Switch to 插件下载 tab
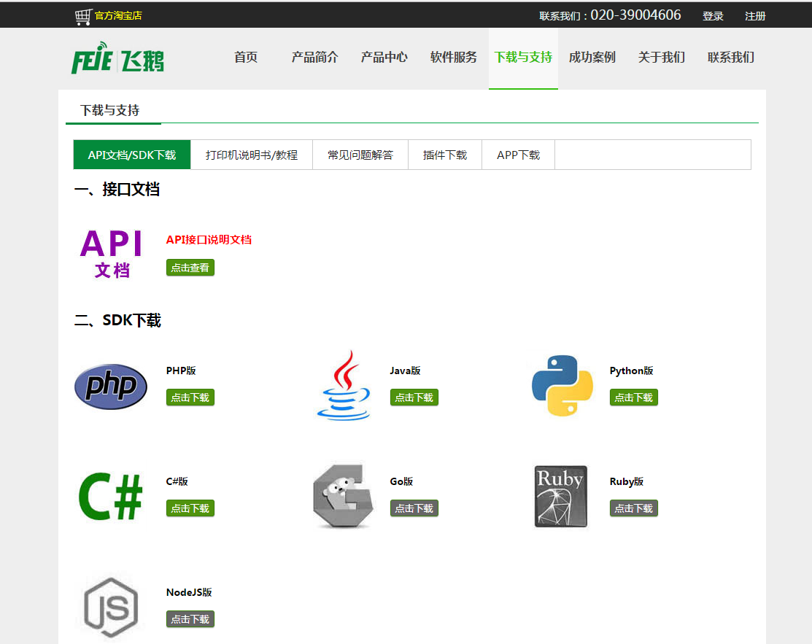Screen dimensions: 812x644 (x=445, y=155)
